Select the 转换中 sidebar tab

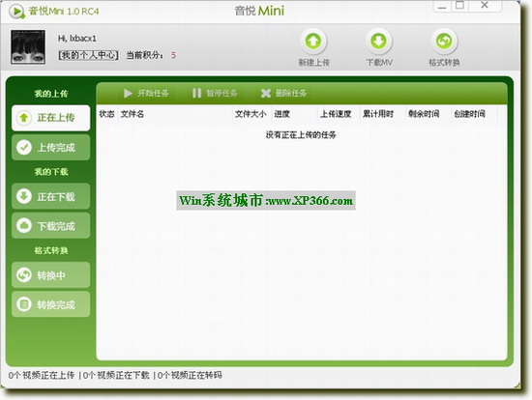tap(51, 275)
